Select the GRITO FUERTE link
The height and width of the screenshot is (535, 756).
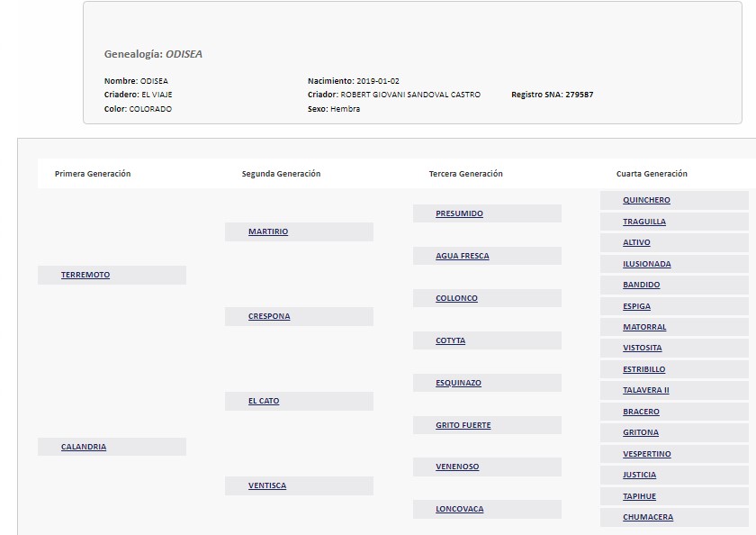tap(463, 425)
